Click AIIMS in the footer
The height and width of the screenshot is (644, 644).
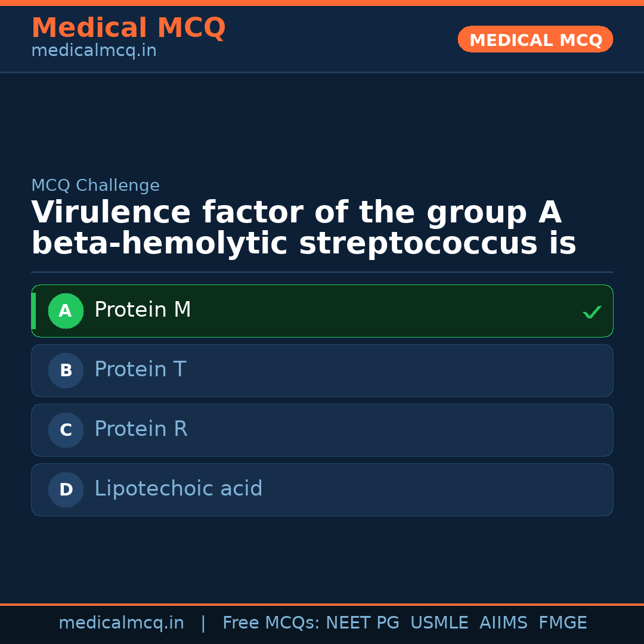(x=503, y=623)
